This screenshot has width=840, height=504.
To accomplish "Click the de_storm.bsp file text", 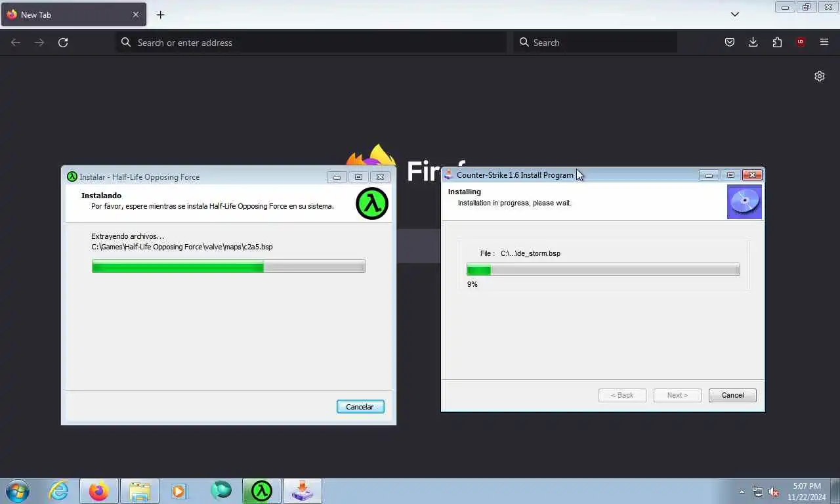I will (x=530, y=253).
